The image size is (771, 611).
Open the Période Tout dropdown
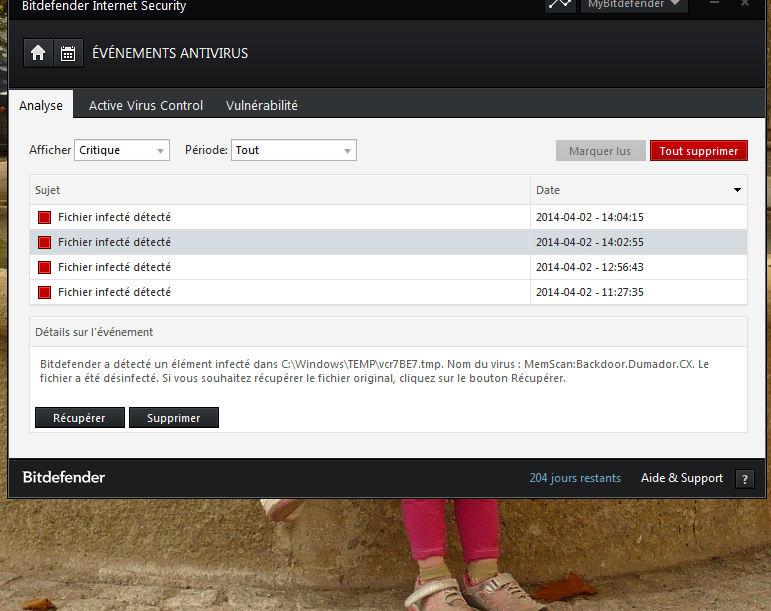[294, 150]
